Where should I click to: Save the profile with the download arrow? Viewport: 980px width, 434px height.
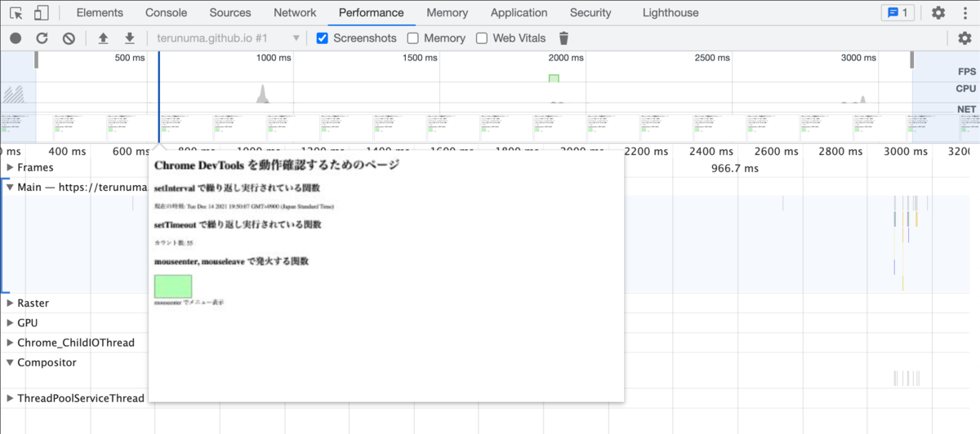(x=129, y=38)
